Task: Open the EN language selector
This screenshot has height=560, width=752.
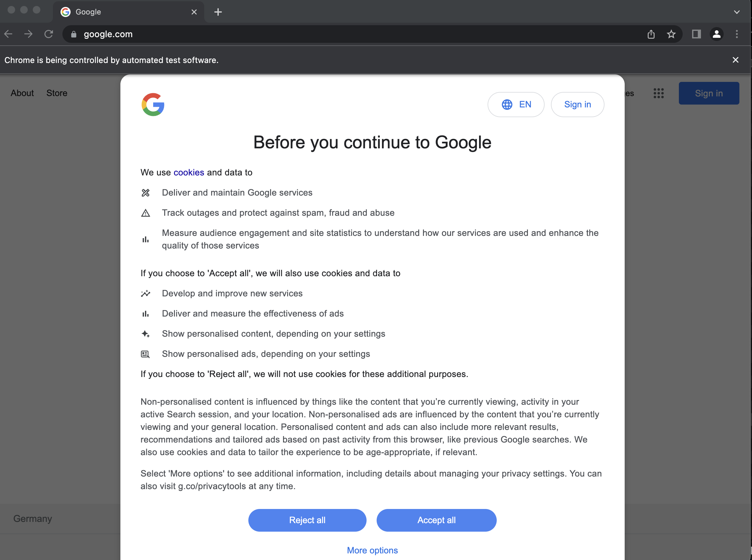Action: pos(516,104)
